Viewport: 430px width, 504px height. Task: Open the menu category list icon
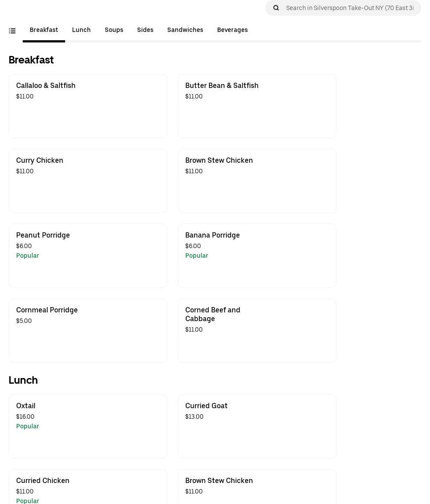pos(12,31)
